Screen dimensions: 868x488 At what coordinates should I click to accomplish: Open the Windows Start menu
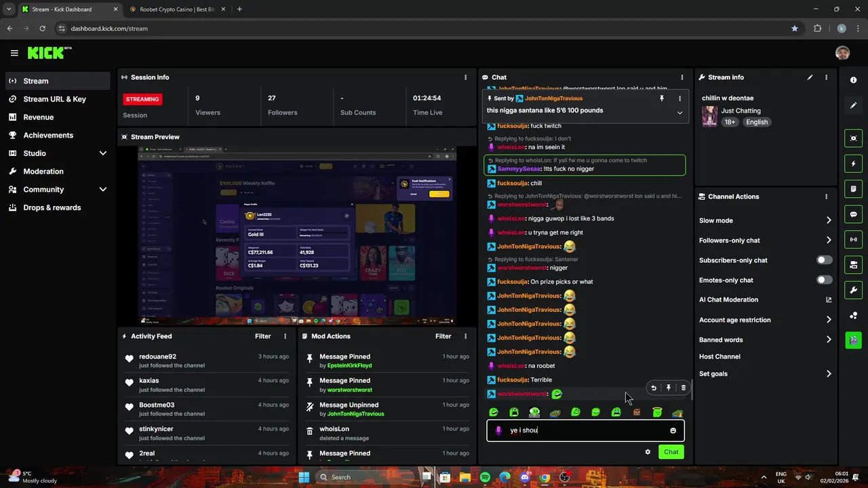(x=304, y=477)
